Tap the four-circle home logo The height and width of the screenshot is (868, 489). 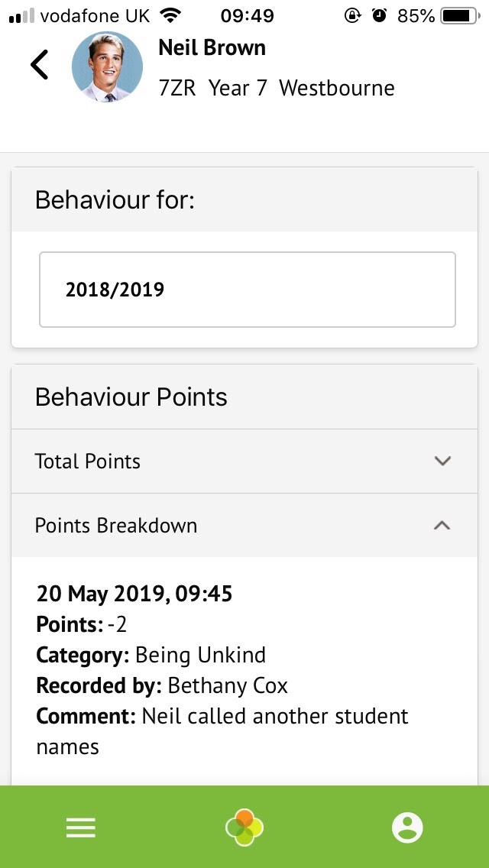244,828
